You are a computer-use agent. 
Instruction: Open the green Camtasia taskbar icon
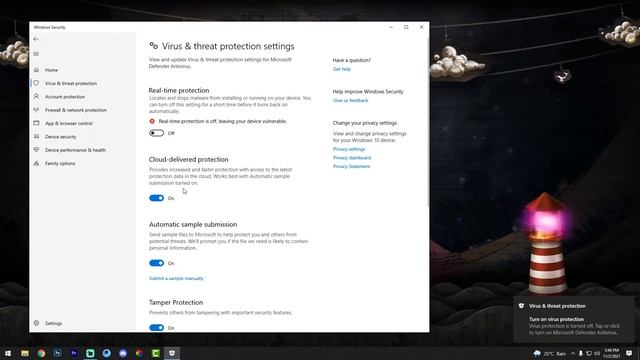[156, 353]
